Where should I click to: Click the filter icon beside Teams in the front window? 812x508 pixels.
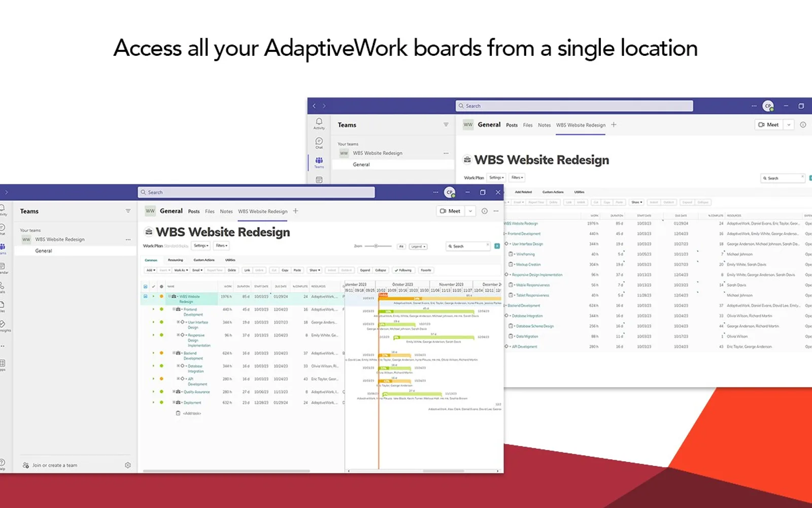(128, 211)
